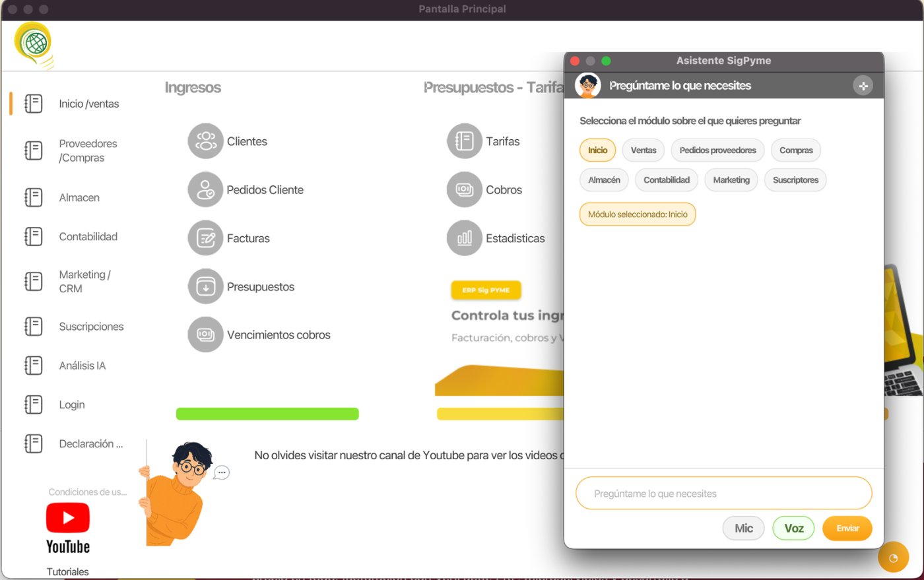Click the green progress bar under Ingresos
This screenshot has height=580, width=924.
(x=267, y=414)
